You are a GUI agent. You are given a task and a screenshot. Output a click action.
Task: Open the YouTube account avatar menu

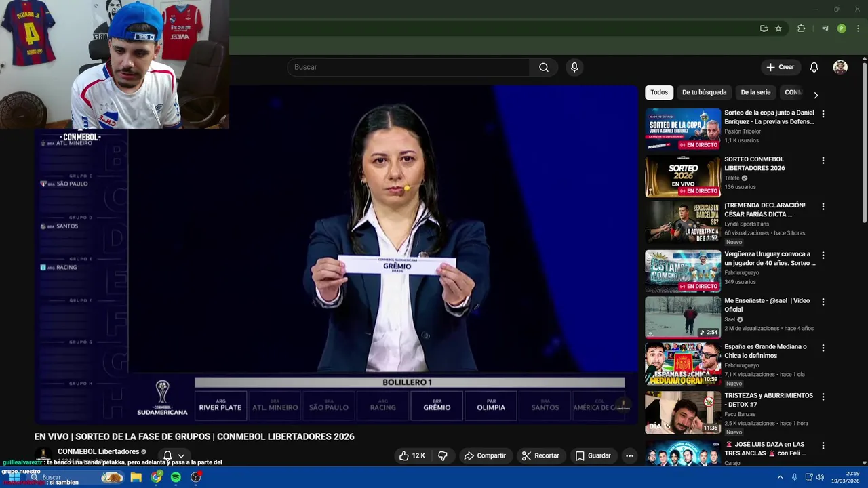[x=840, y=67]
